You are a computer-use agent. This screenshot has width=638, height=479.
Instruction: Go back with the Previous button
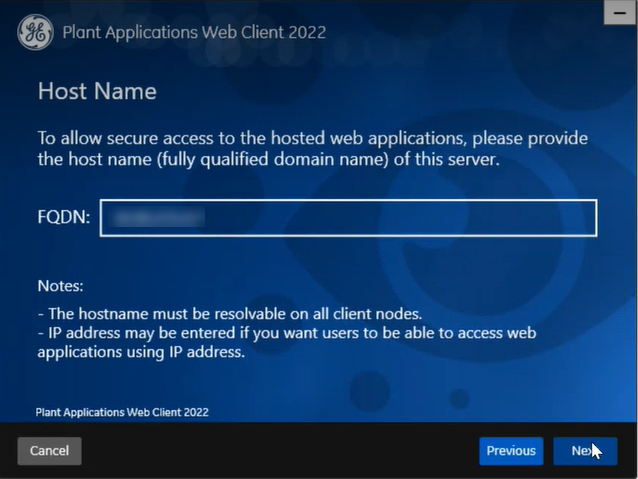tap(511, 451)
